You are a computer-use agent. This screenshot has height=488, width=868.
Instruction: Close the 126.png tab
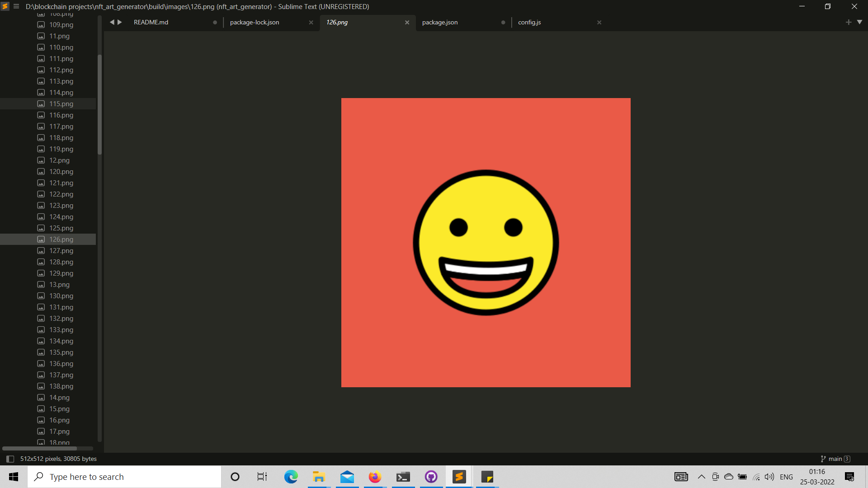pyautogui.click(x=407, y=22)
